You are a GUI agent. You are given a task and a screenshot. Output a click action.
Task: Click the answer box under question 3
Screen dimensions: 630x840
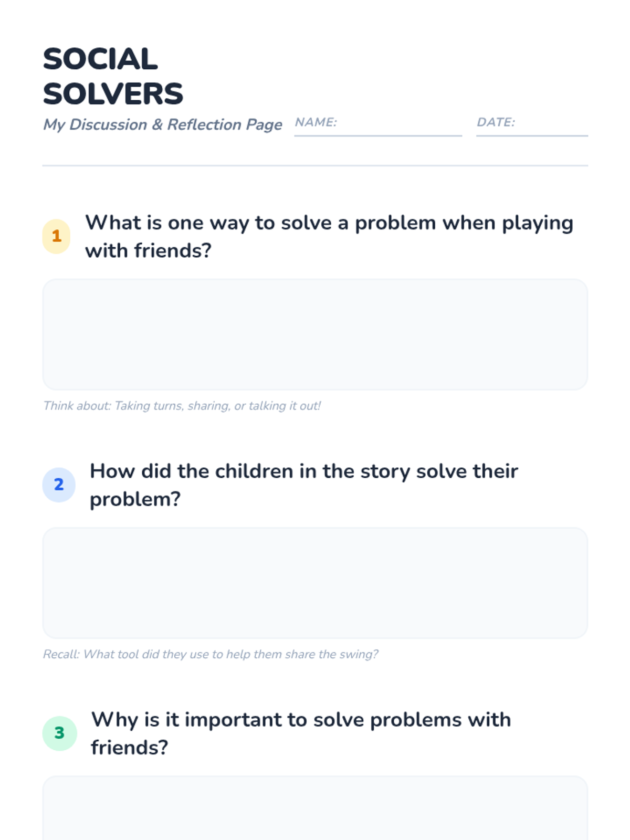[x=315, y=808]
